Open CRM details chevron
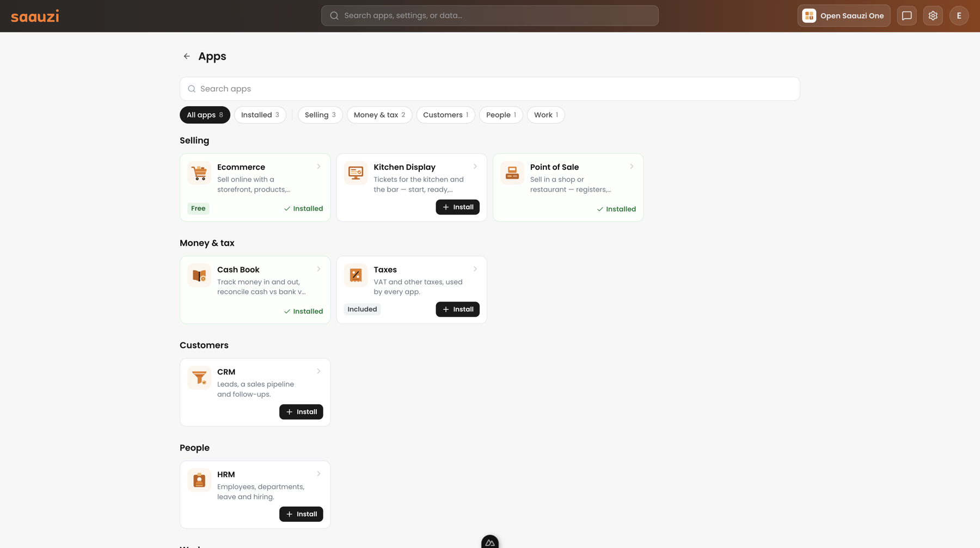Screen dimensions: 980x548 pyautogui.click(x=318, y=371)
